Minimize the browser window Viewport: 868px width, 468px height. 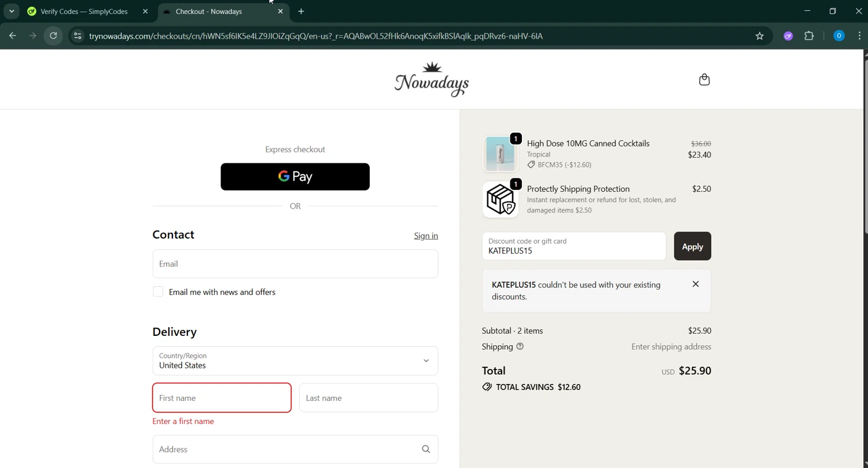(x=807, y=11)
